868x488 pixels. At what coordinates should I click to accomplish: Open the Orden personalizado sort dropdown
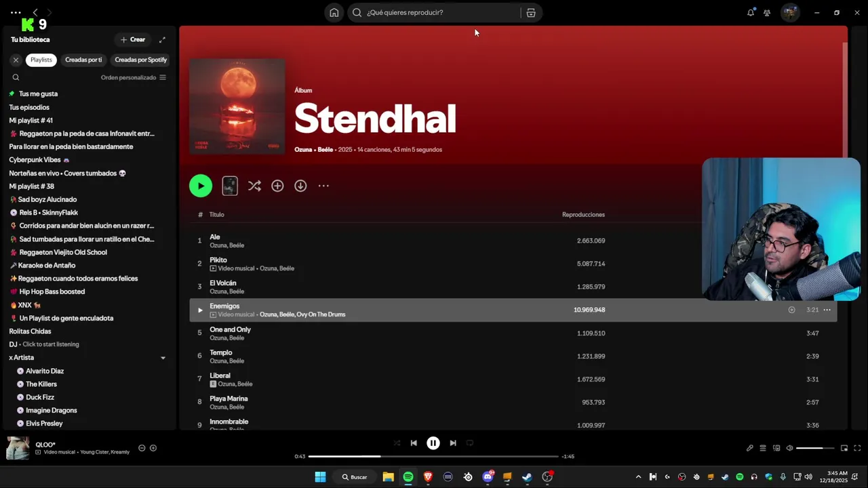(x=134, y=77)
